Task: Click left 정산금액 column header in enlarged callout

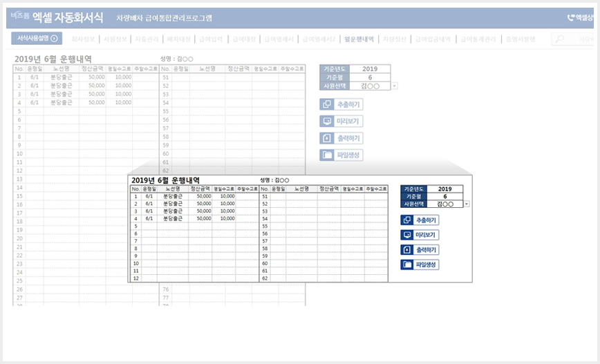Action: click(x=200, y=189)
